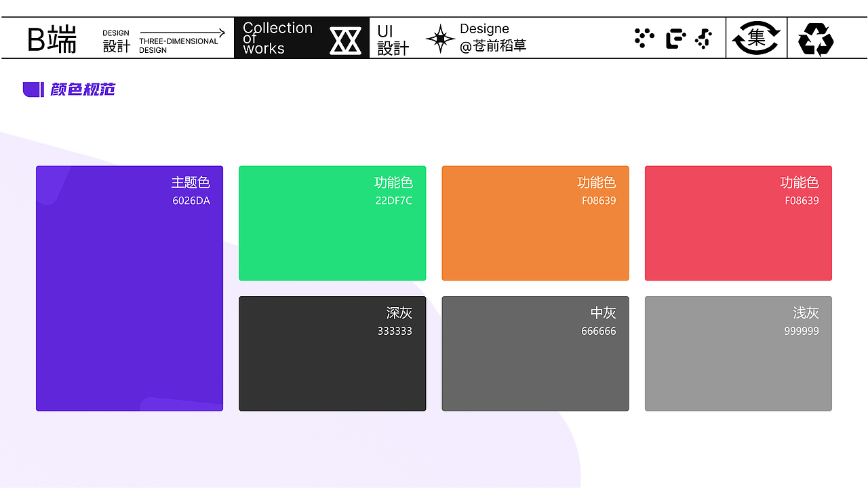
Task: Select the purple 主题色 swatch
Action: 130,289
